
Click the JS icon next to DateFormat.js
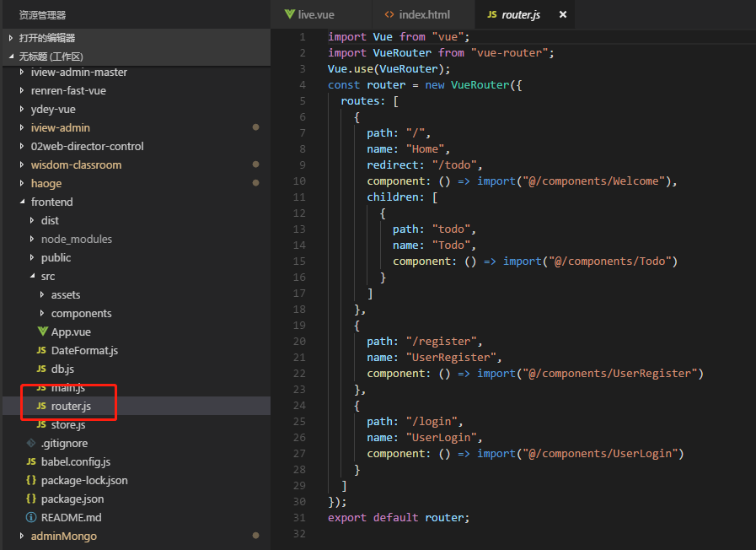[x=42, y=350]
